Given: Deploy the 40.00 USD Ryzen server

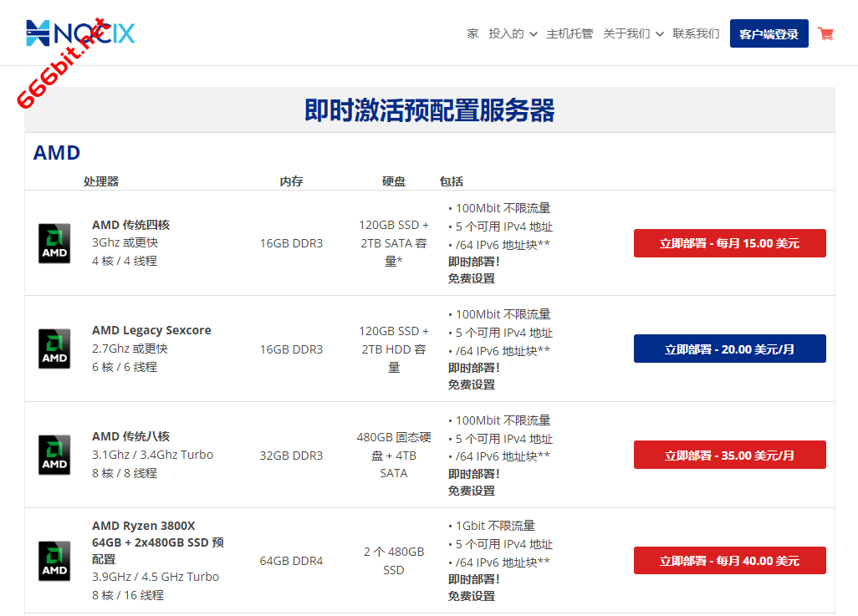Looking at the screenshot, I should (729, 561).
